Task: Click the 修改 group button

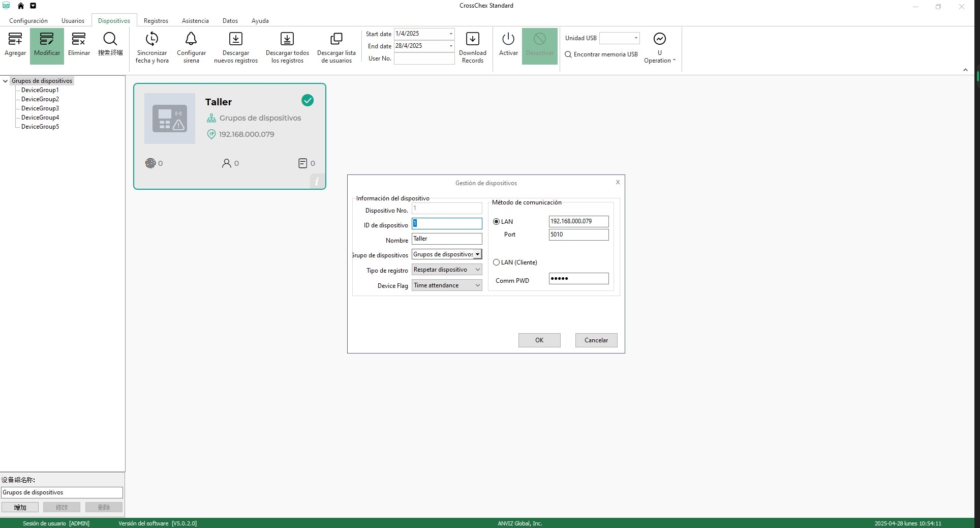Action: click(62, 507)
